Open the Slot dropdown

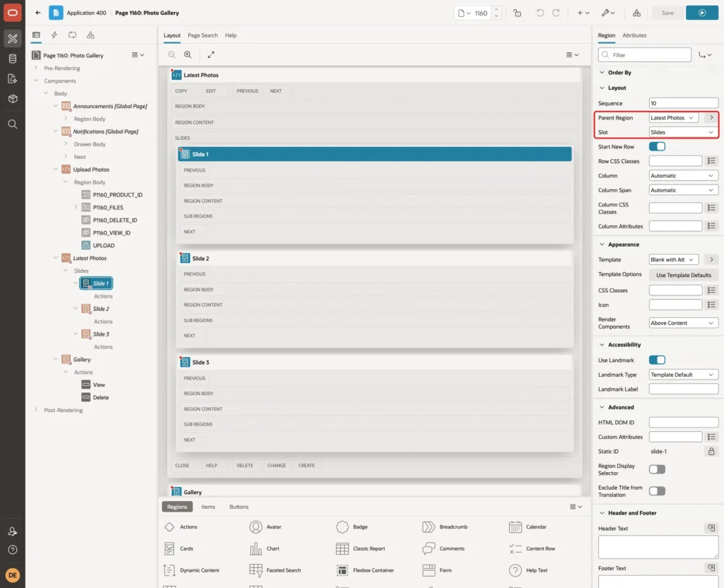(684, 132)
